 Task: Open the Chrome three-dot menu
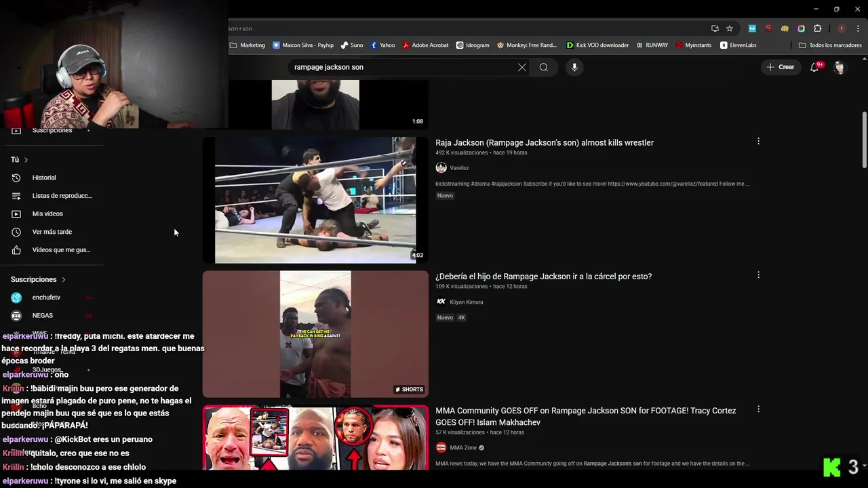tap(858, 28)
